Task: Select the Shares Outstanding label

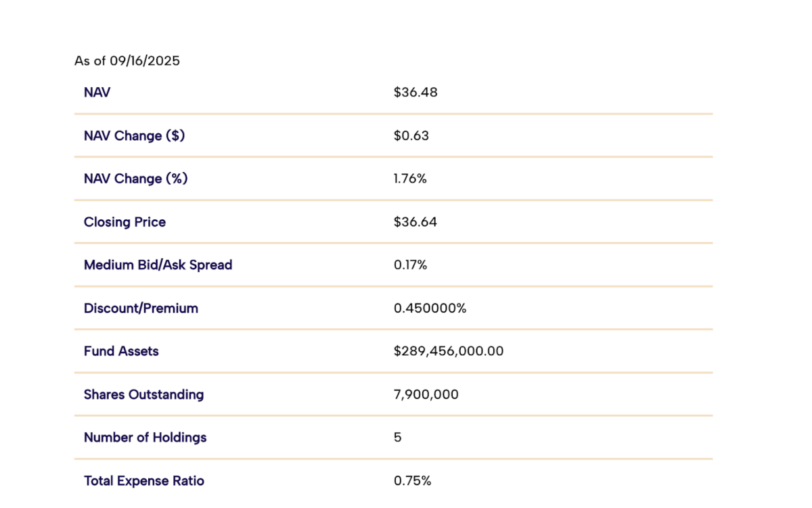Action: [x=143, y=394]
